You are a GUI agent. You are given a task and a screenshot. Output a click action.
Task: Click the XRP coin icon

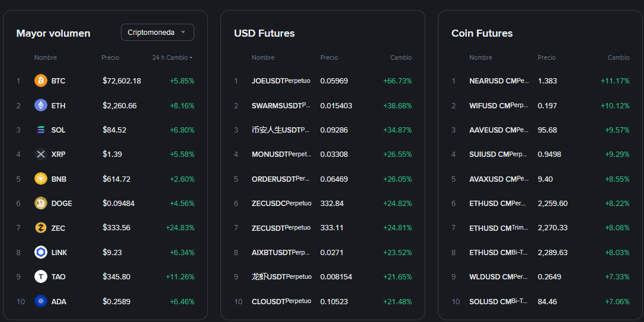pyautogui.click(x=41, y=154)
